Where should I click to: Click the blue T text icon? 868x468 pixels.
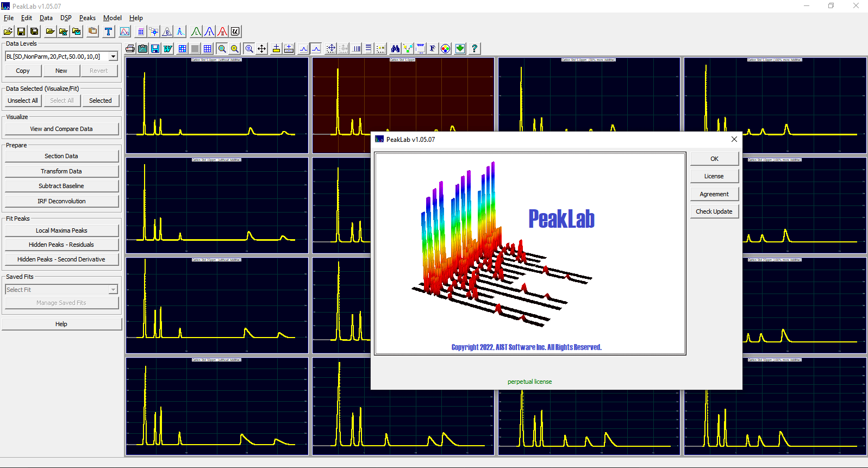(x=108, y=32)
